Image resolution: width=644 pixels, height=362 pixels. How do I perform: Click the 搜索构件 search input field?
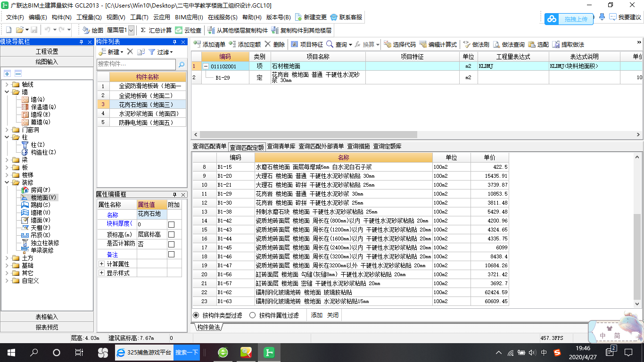point(136,64)
